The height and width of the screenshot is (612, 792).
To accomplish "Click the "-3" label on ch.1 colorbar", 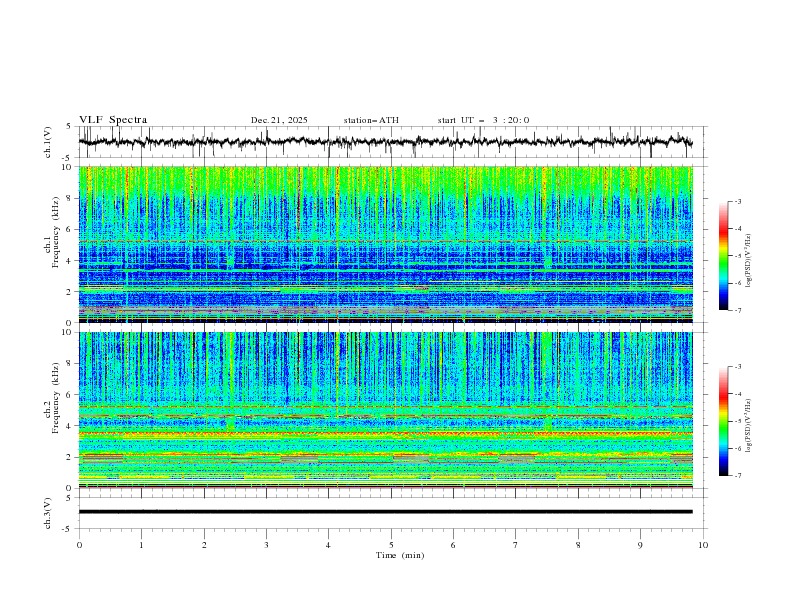I will (x=738, y=201).
